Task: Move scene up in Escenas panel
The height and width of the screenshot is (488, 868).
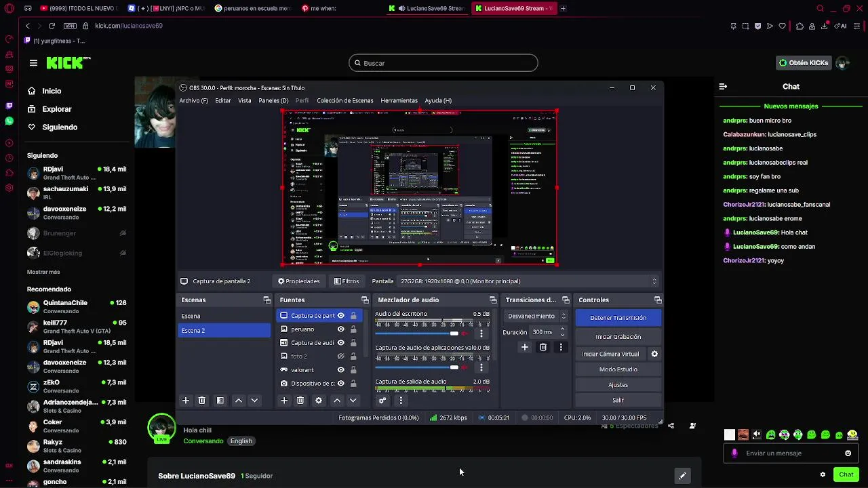Action: pyautogui.click(x=239, y=401)
